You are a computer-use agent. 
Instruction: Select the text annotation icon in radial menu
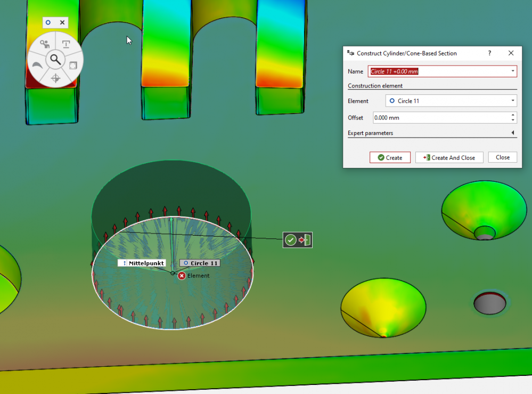click(x=66, y=44)
